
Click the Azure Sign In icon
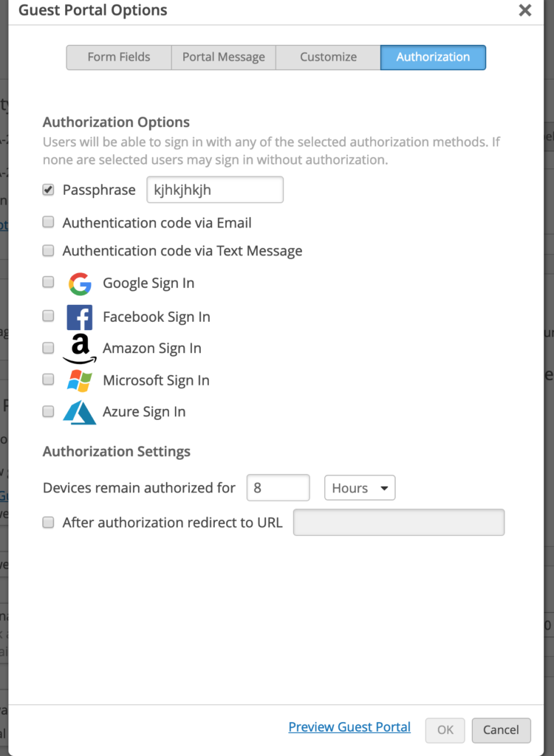[80, 411]
